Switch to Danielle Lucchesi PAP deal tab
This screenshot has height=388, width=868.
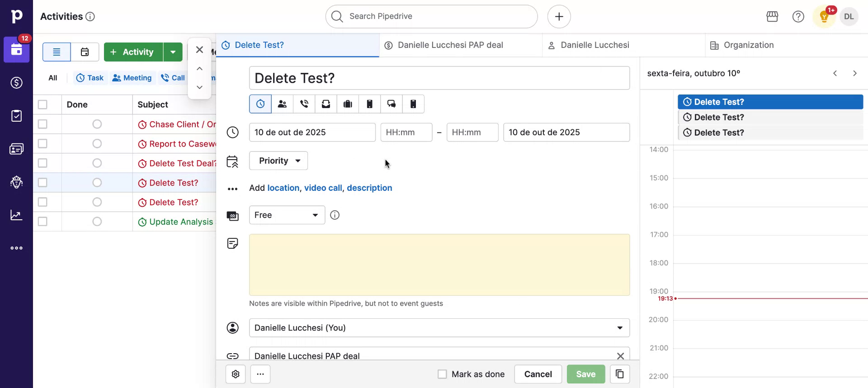(461, 45)
